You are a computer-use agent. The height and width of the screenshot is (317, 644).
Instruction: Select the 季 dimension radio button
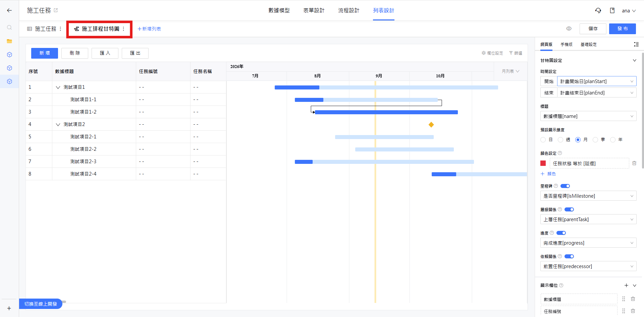595,140
